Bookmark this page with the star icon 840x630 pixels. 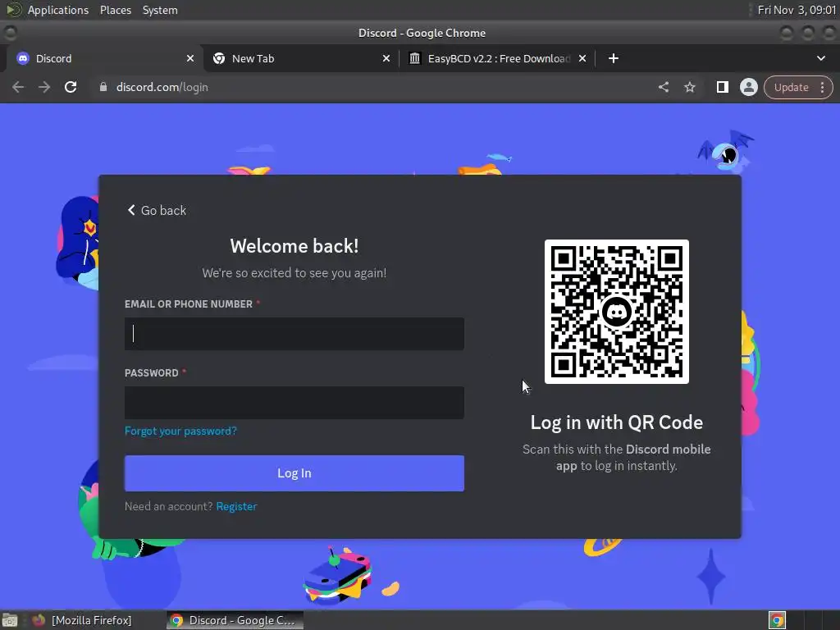coord(689,87)
